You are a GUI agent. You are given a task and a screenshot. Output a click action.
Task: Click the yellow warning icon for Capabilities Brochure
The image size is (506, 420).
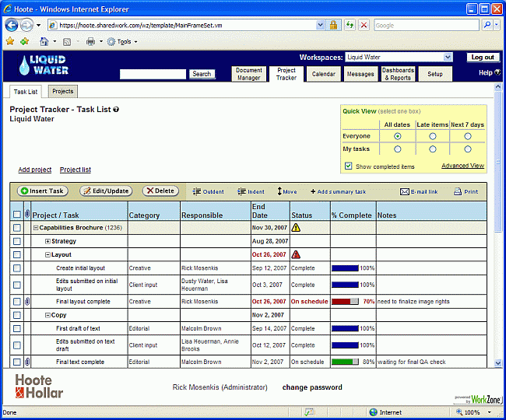tap(296, 228)
